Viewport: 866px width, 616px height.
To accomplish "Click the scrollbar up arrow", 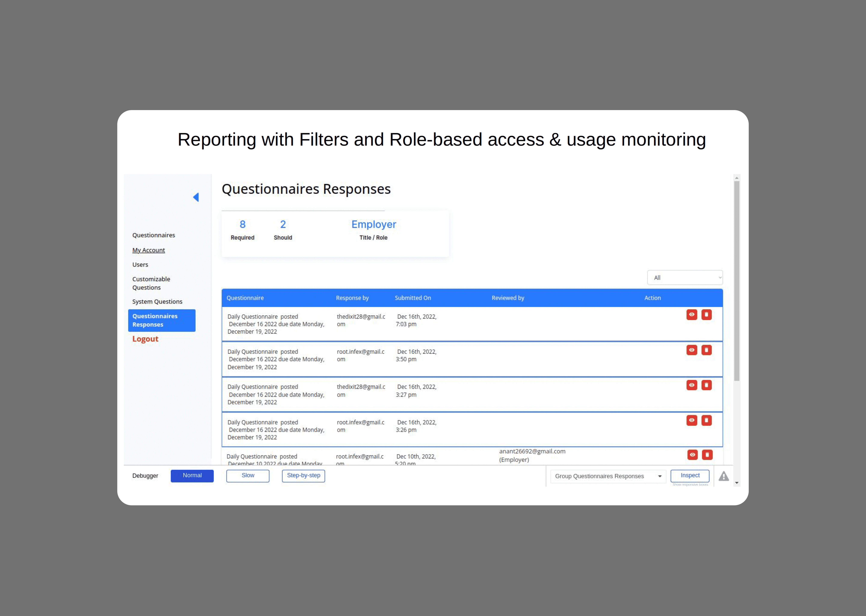I will (x=737, y=178).
